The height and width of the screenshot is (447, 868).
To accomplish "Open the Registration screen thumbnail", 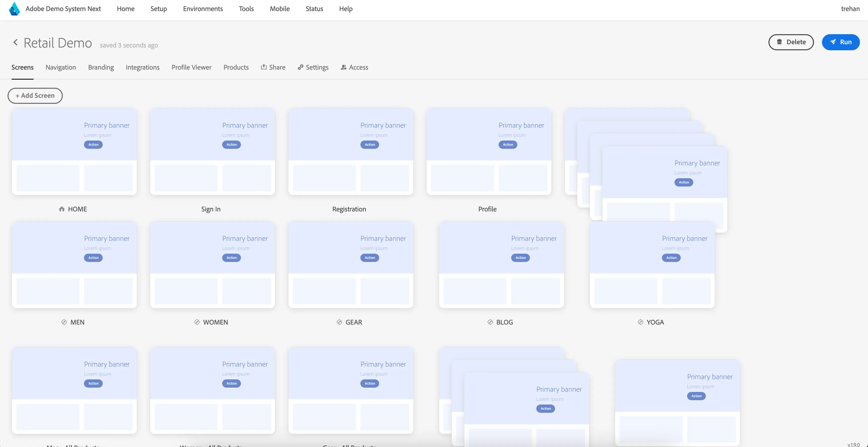I will tap(350, 151).
